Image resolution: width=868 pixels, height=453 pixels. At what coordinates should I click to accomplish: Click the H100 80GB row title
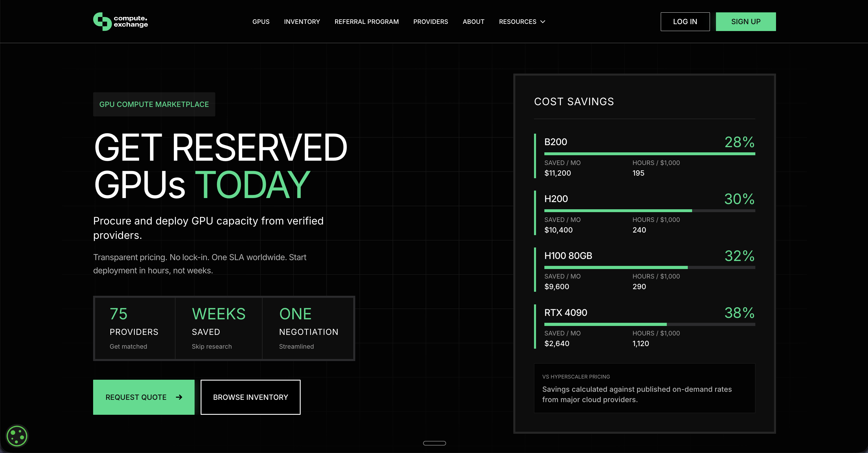coord(568,256)
